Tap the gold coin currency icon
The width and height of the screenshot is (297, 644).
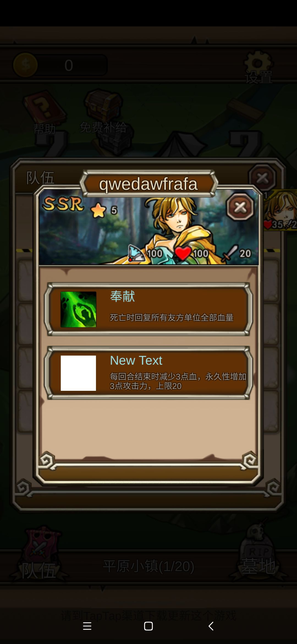tap(25, 65)
